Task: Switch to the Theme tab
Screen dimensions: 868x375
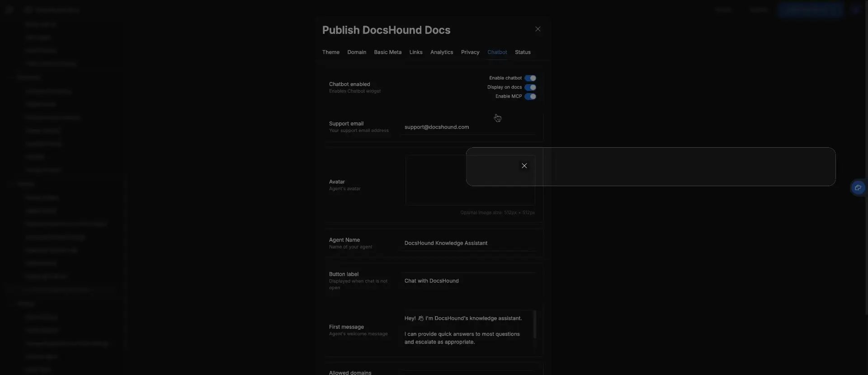Action: point(330,52)
